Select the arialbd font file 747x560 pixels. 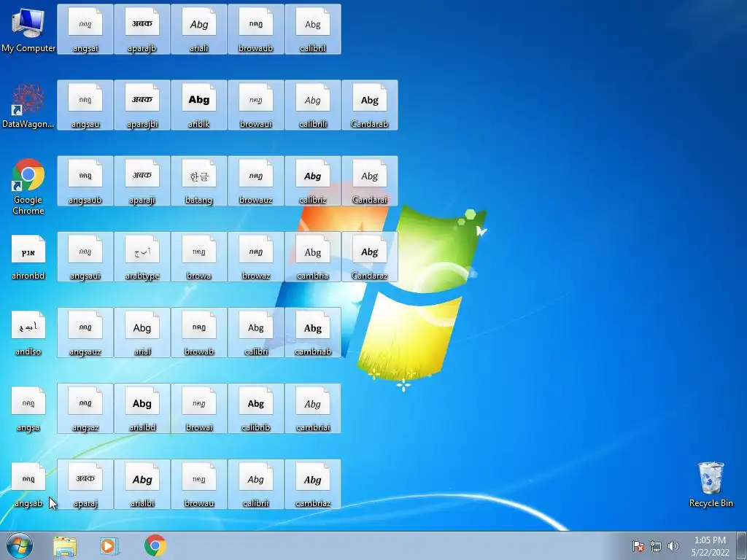tap(142, 408)
